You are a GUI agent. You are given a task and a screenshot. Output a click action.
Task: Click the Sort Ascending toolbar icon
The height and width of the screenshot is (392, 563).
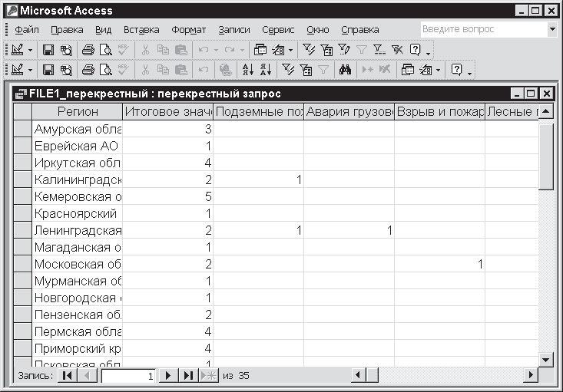(247, 70)
